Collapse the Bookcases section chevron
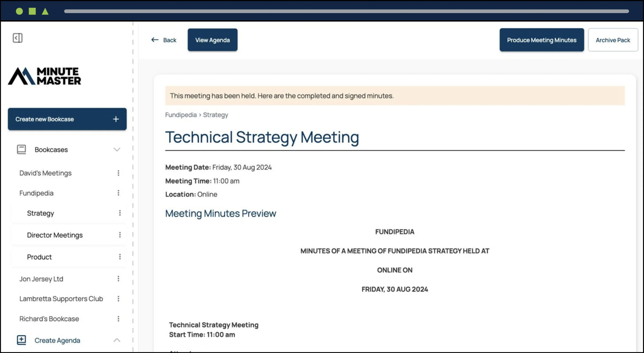This screenshot has height=353, width=644. (x=117, y=149)
